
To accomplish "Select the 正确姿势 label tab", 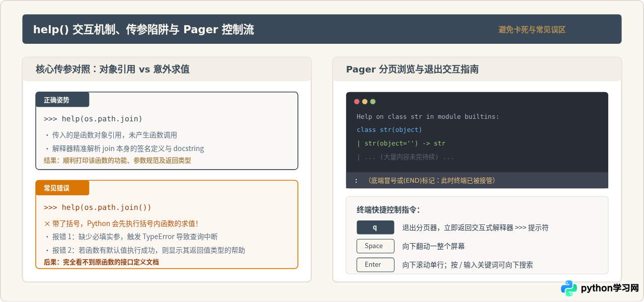I will click(62, 100).
